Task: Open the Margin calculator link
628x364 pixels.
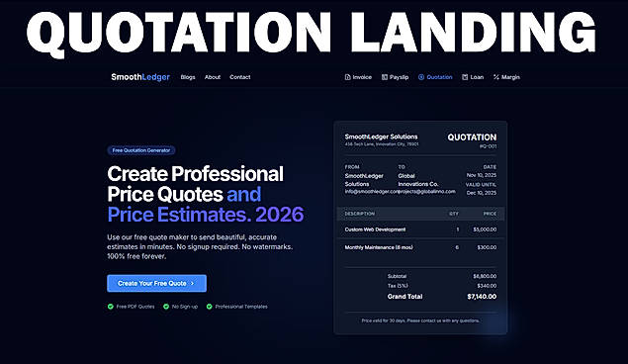Action: pos(506,77)
